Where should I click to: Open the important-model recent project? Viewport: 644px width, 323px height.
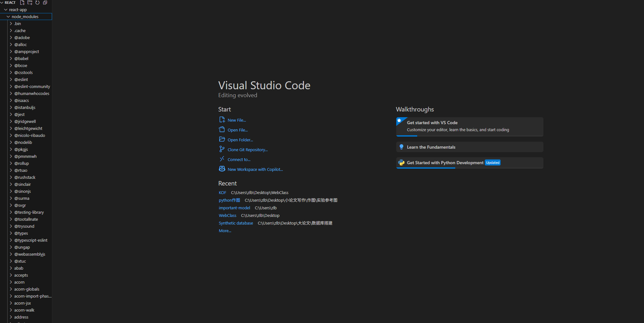coord(234,208)
